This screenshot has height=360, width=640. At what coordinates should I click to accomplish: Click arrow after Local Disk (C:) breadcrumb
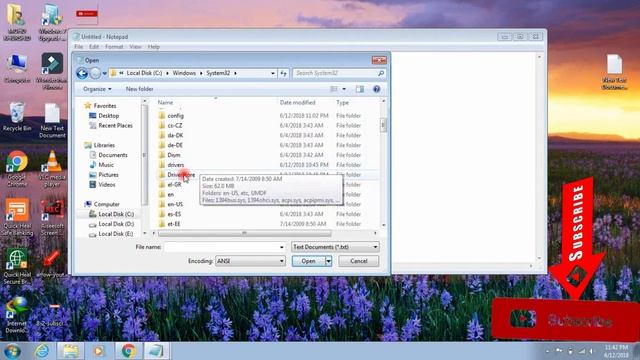(167, 73)
